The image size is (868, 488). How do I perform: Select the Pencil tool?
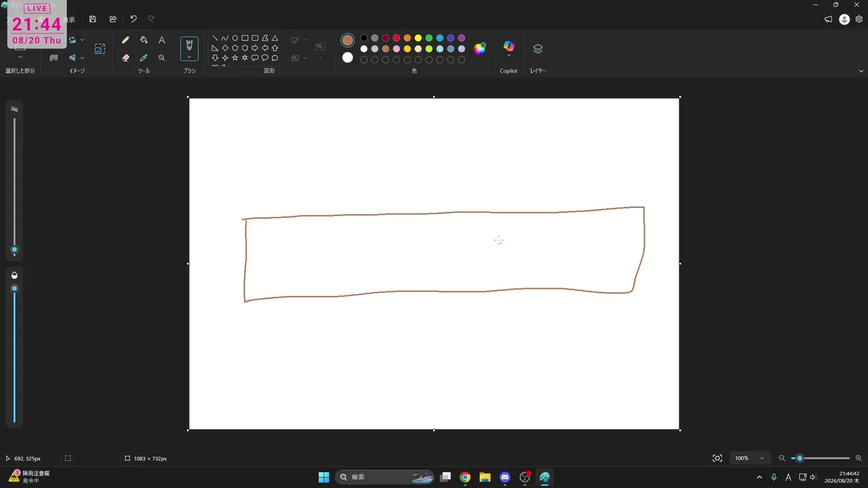(125, 40)
